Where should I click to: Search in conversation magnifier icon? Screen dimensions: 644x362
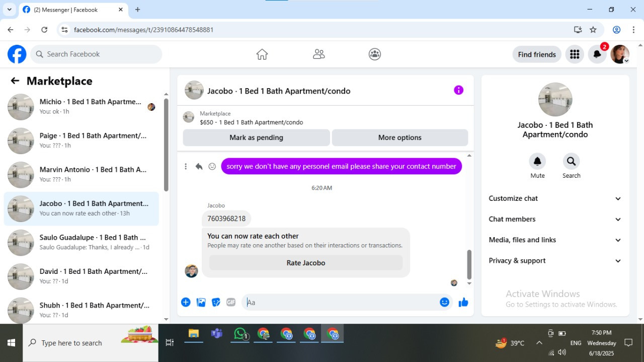click(x=571, y=161)
